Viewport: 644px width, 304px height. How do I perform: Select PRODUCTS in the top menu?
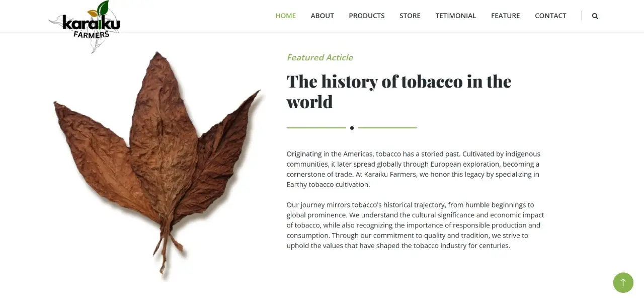[x=366, y=16]
